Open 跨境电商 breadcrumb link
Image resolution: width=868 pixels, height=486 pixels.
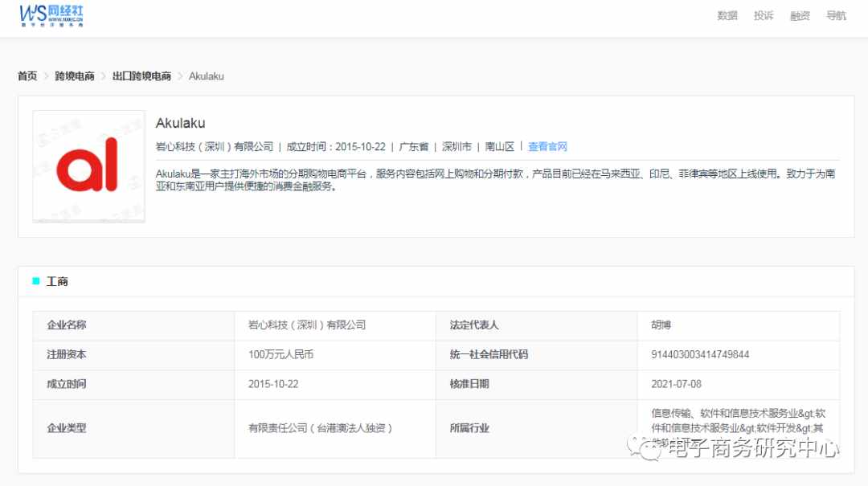[x=74, y=76]
